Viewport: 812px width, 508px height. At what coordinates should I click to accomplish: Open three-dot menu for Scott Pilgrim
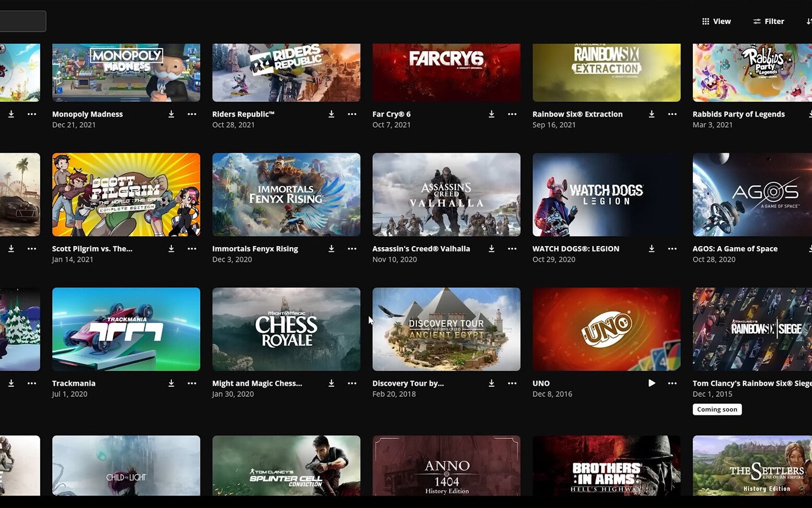tap(192, 249)
